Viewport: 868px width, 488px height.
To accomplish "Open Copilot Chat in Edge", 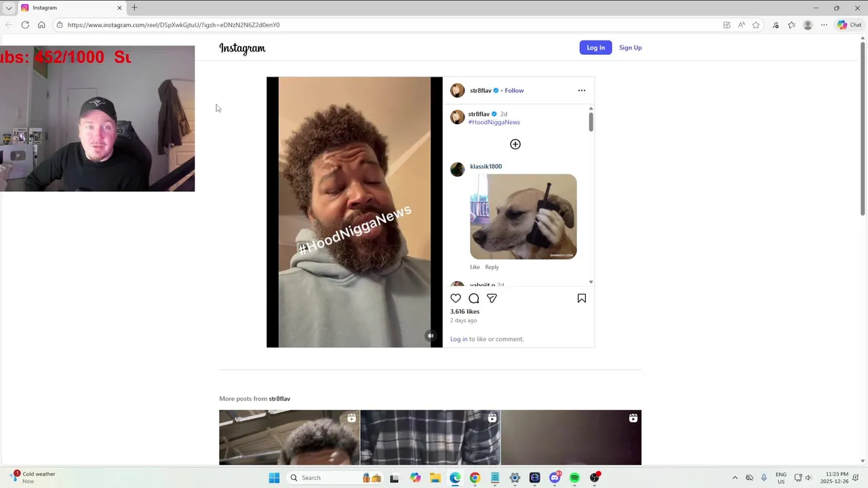I will (849, 25).
